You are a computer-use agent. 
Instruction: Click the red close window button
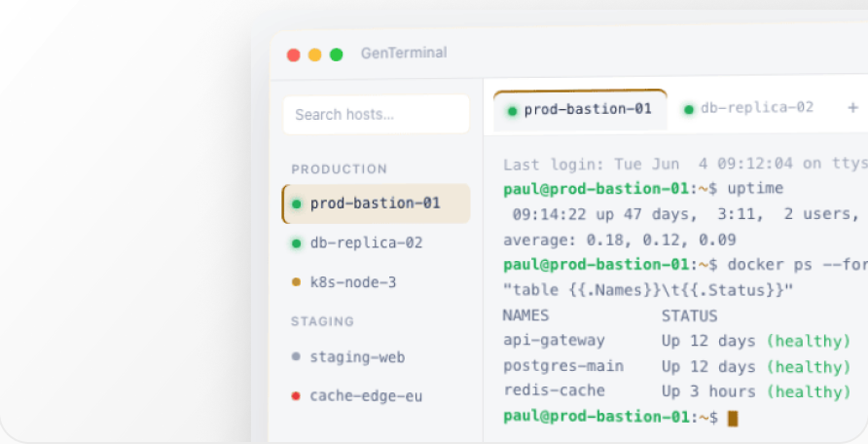[x=294, y=55]
